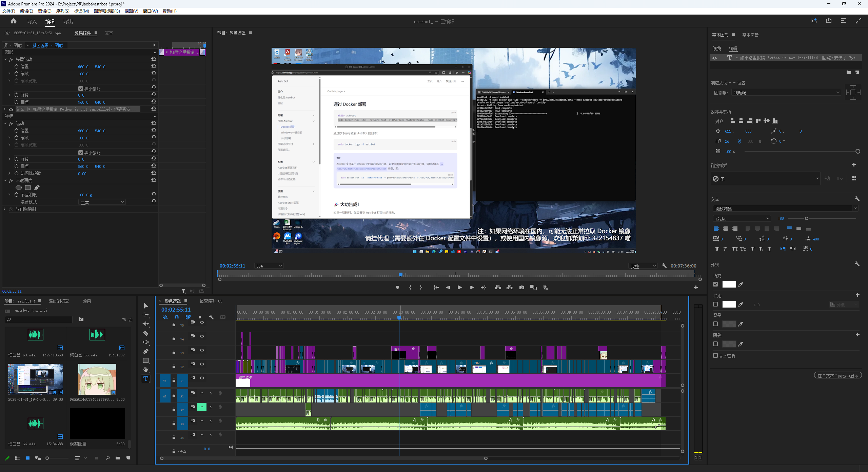Screen dimensions: 868x472
Task: Click the Add Marker button under monitor
Action: [x=397, y=288]
